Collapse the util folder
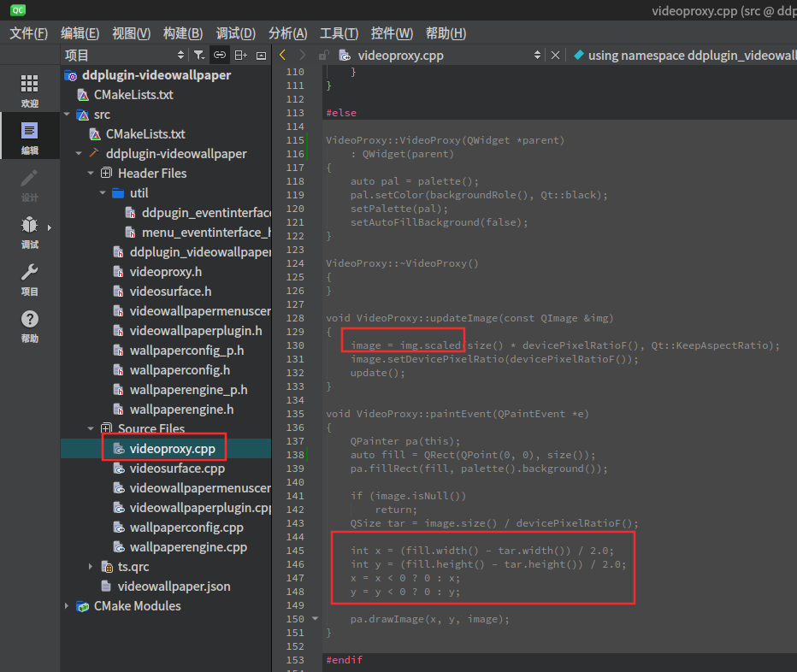The height and width of the screenshot is (672, 797). coord(102,193)
